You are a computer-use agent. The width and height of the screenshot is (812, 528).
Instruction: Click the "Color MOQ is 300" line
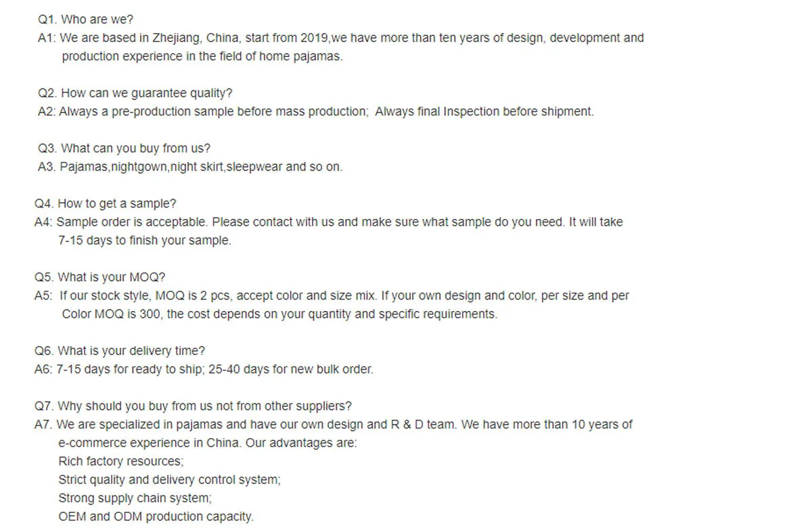point(279,314)
